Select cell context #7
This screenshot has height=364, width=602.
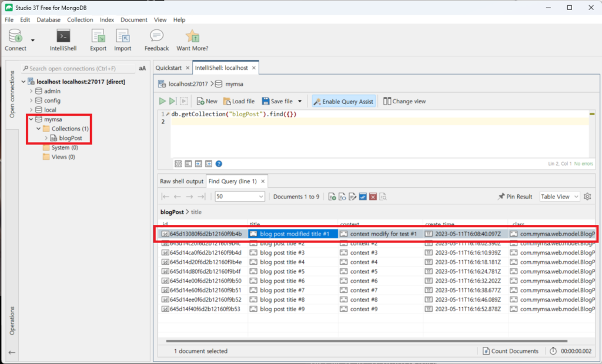pos(380,291)
